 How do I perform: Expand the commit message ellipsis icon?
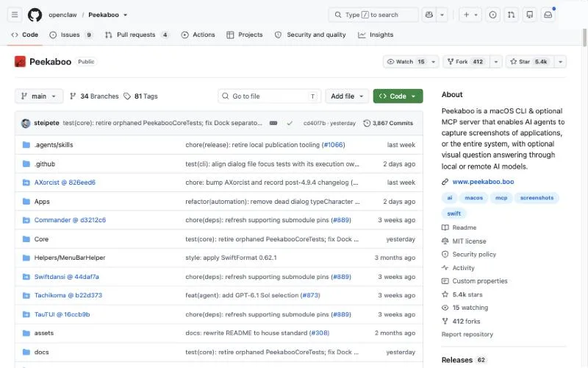[273, 123]
